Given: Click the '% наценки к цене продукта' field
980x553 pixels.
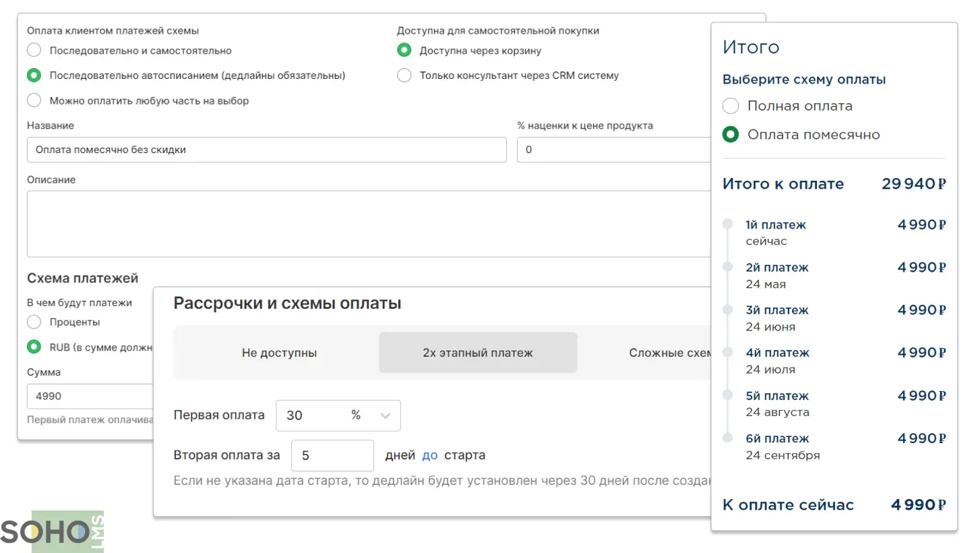Looking at the screenshot, I should [613, 150].
